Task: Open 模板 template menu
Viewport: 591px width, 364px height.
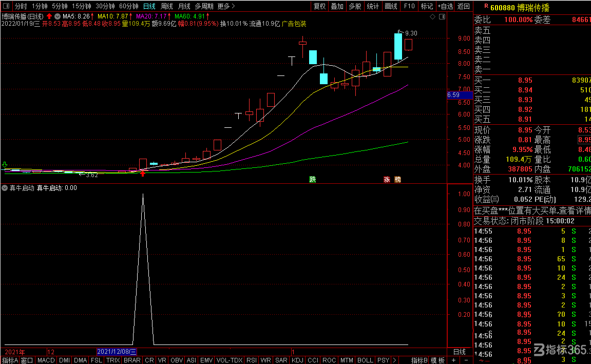Action: pyautogui.click(x=437, y=360)
